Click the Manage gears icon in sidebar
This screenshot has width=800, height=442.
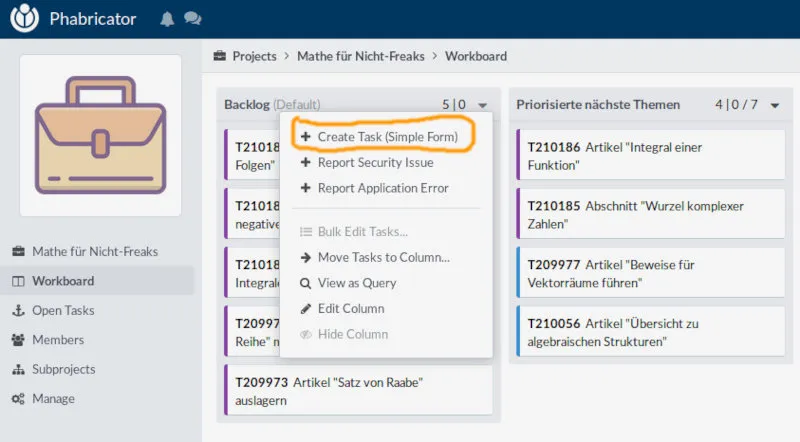click(18, 398)
